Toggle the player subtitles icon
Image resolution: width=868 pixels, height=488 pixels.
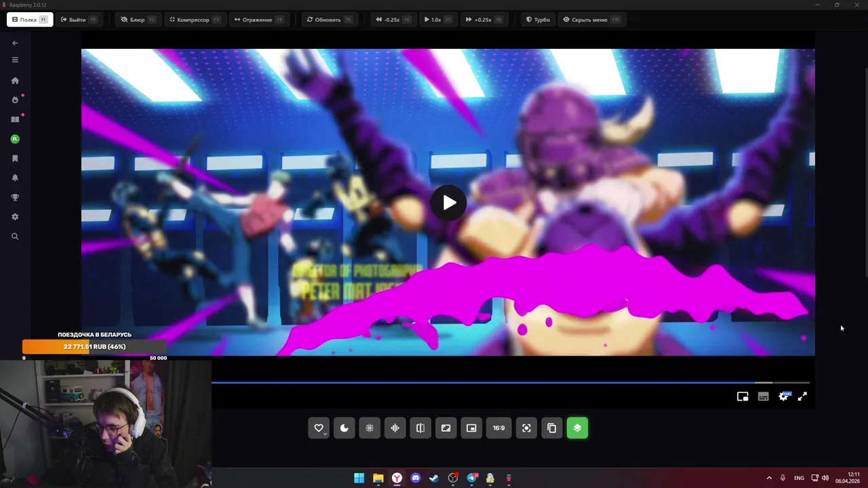point(763,396)
